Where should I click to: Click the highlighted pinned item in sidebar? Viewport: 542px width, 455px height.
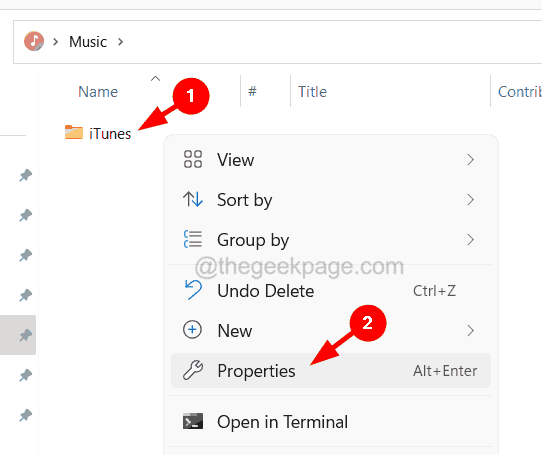[18, 335]
